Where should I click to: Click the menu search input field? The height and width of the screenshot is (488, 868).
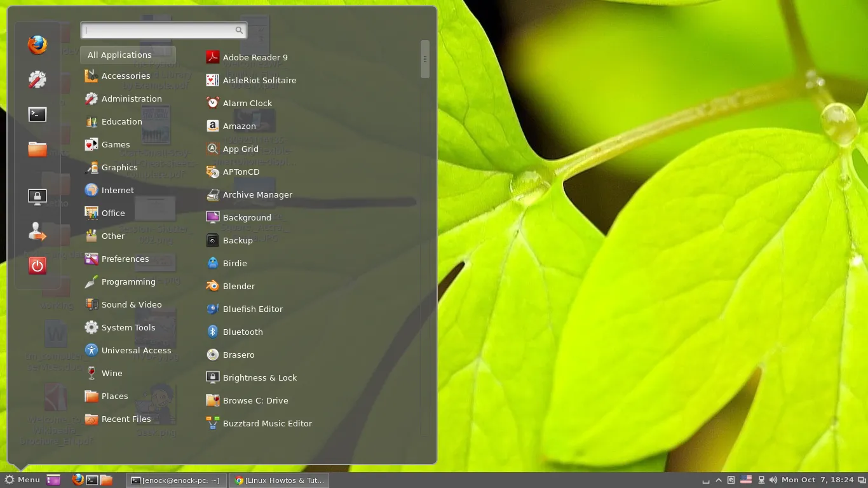pyautogui.click(x=163, y=30)
